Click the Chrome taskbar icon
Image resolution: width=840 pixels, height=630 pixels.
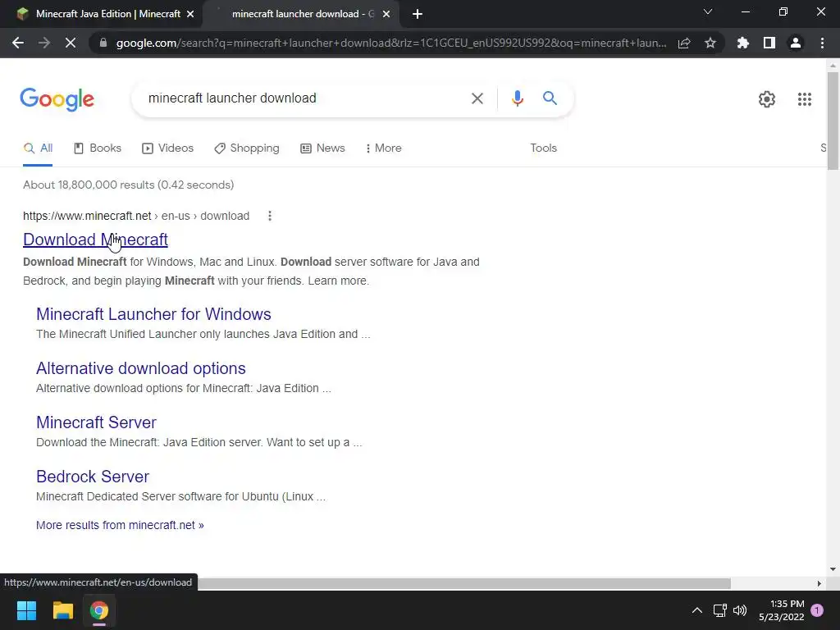click(99, 610)
